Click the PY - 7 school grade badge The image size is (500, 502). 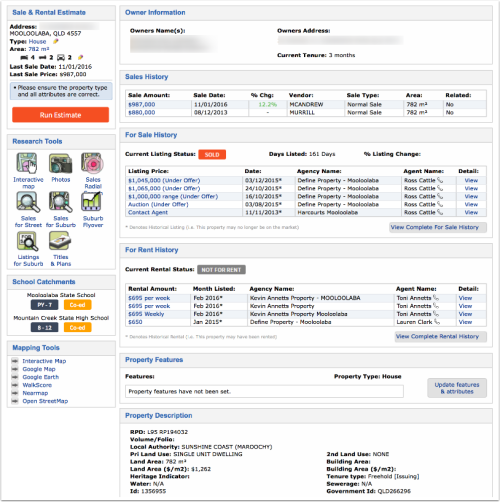44,305
